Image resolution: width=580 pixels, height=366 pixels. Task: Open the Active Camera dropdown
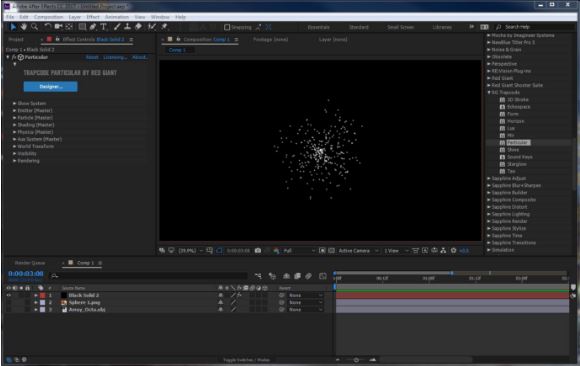tap(358, 251)
